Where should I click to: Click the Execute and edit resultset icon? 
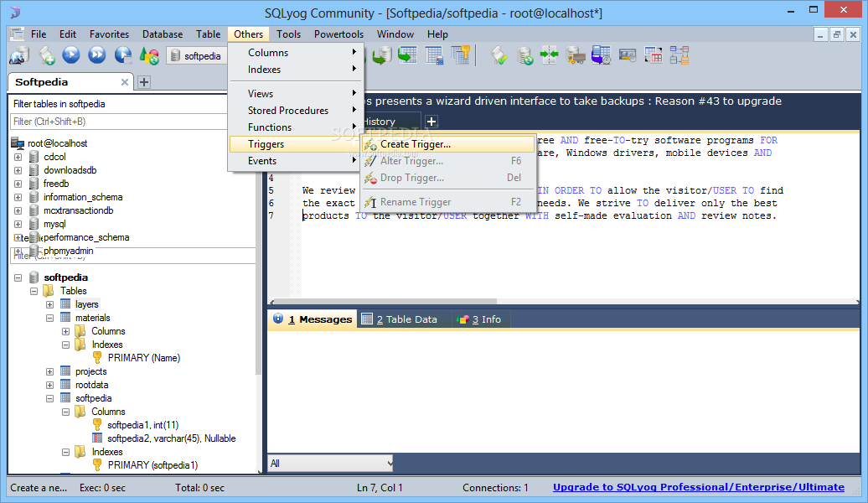[x=123, y=55]
